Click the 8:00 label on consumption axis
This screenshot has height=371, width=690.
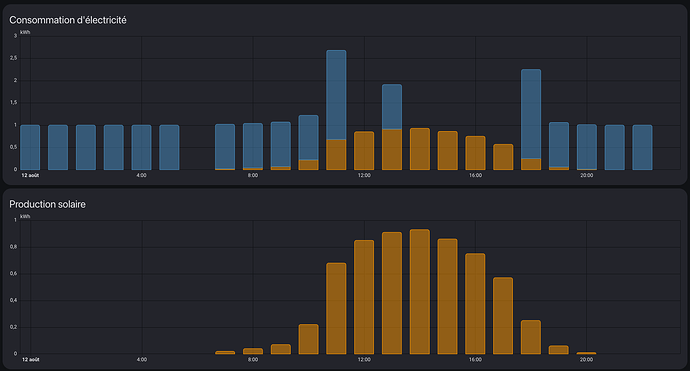coord(253,175)
